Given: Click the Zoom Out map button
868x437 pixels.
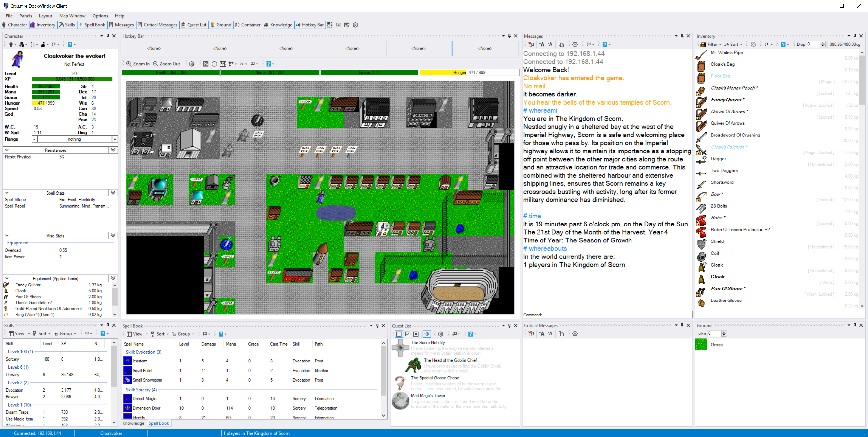Looking at the screenshot, I should point(166,64).
